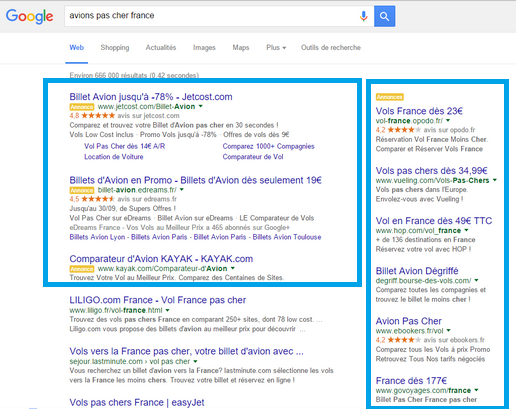Image resolution: width=516 pixels, height=409 pixels.
Task: Expand arrow next to vol-france.opodo.fr URL
Action: pyautogui.click(x=448, y=120)
